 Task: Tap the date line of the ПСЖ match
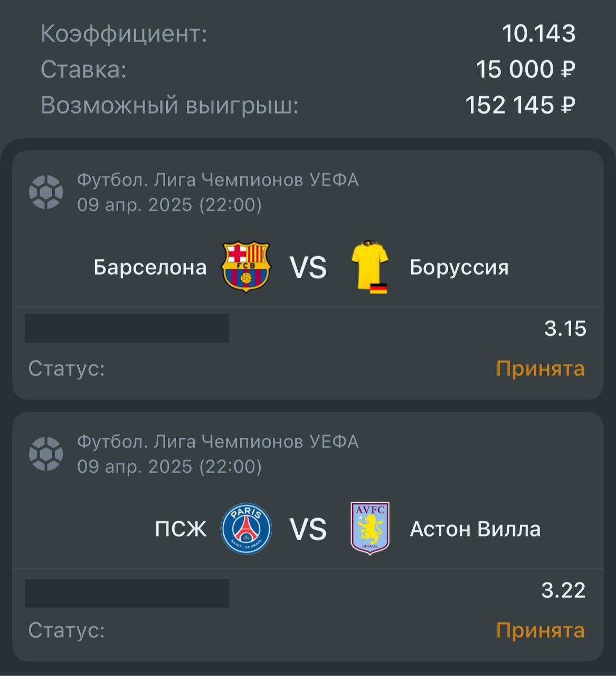169,467
